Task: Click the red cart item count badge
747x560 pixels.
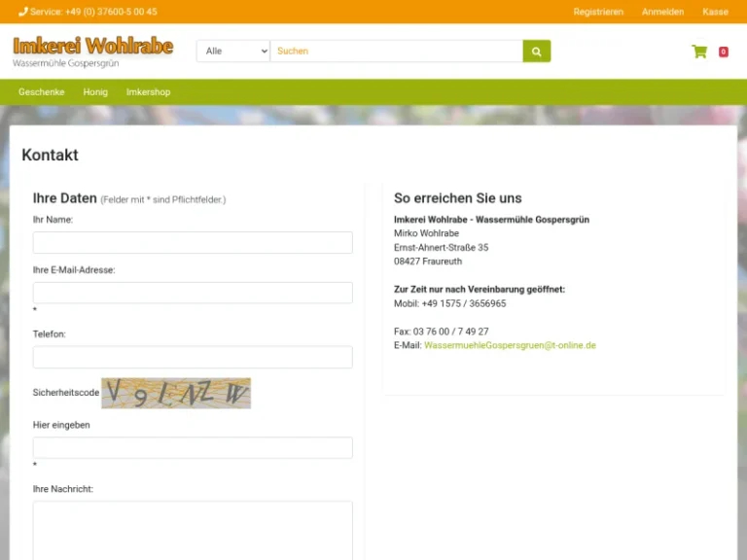Action: point(724,52)
